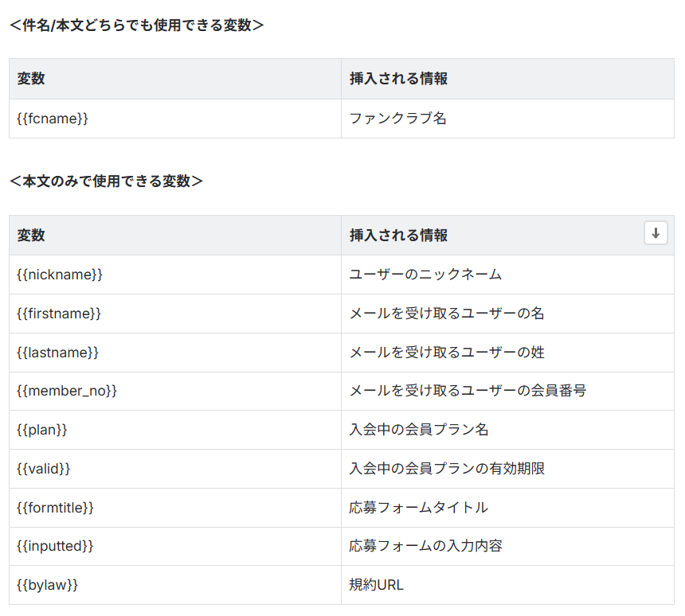Select the {{plan}} variable cell
The image size is (685, 616).
tap(175, 430)
